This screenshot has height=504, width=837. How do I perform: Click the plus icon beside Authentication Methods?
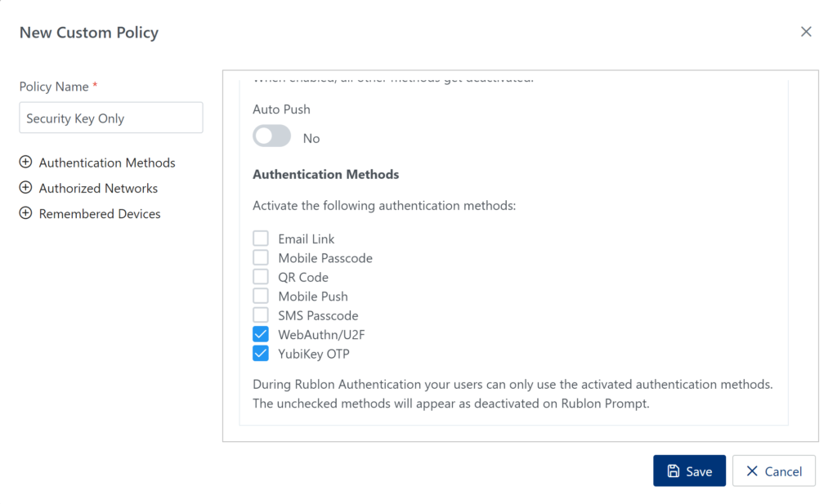[25, 163]
